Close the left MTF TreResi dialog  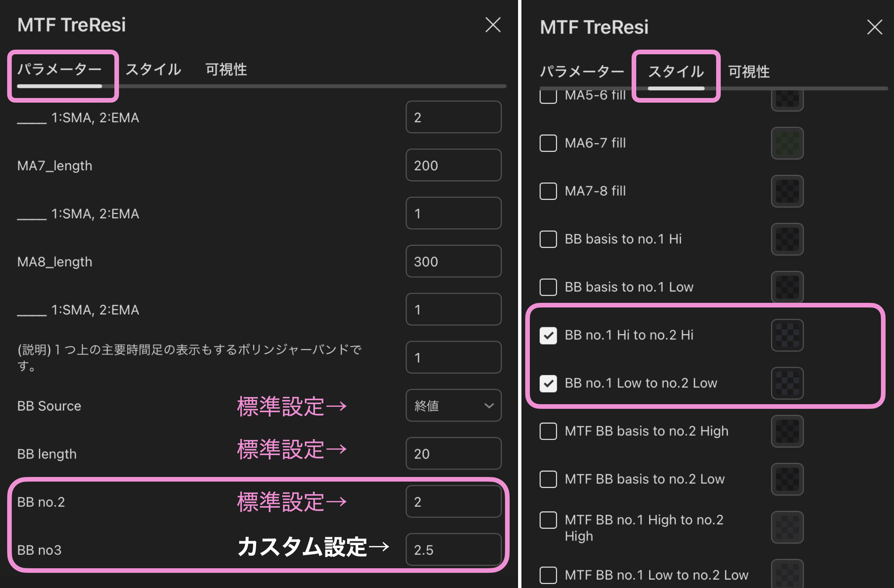(x=493, y=25)
